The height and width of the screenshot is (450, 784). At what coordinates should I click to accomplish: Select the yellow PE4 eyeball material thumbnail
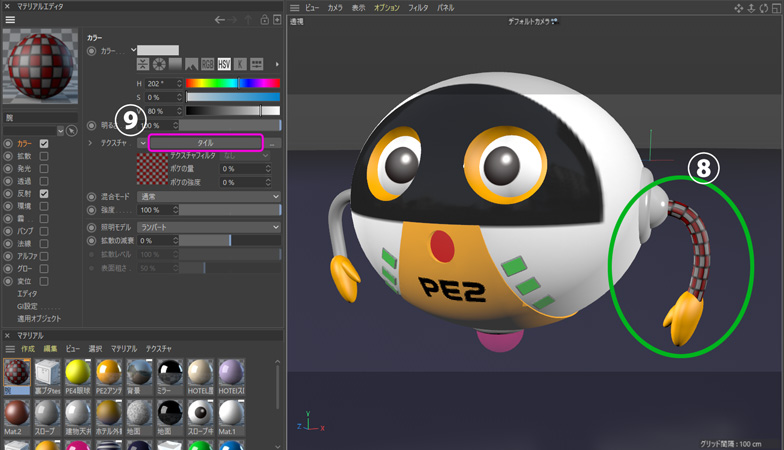click(77, 374)
